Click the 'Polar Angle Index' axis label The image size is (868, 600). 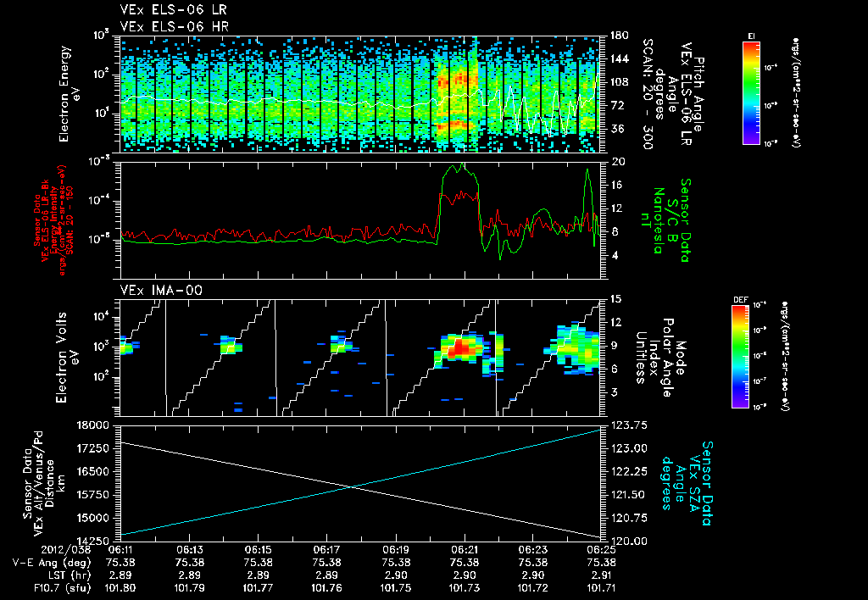pyautogui.click(x=659, y=358)
